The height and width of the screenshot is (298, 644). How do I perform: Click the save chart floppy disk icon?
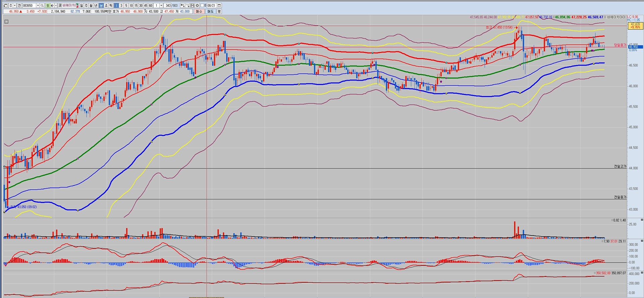[x=193, y=6]
